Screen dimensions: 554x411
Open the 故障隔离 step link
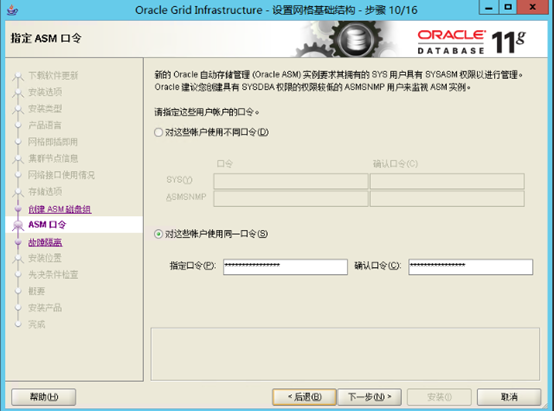tap(45, 242)
